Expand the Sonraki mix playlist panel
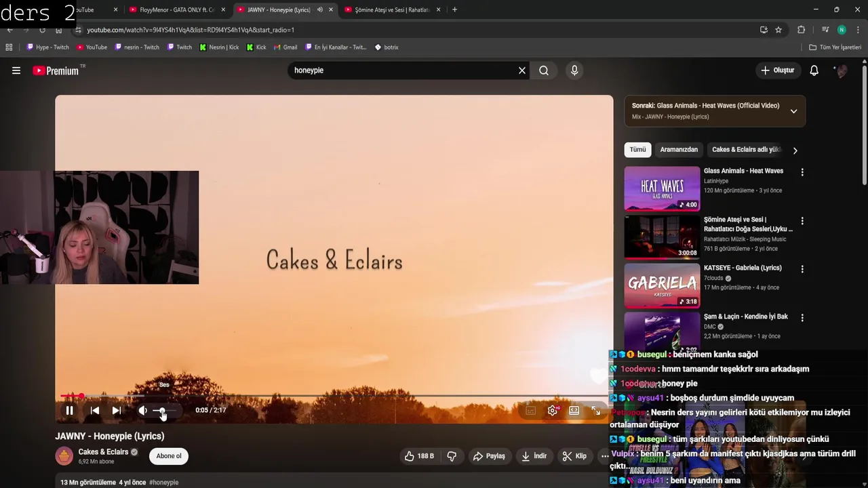868x488 pixels. point(793,111)
